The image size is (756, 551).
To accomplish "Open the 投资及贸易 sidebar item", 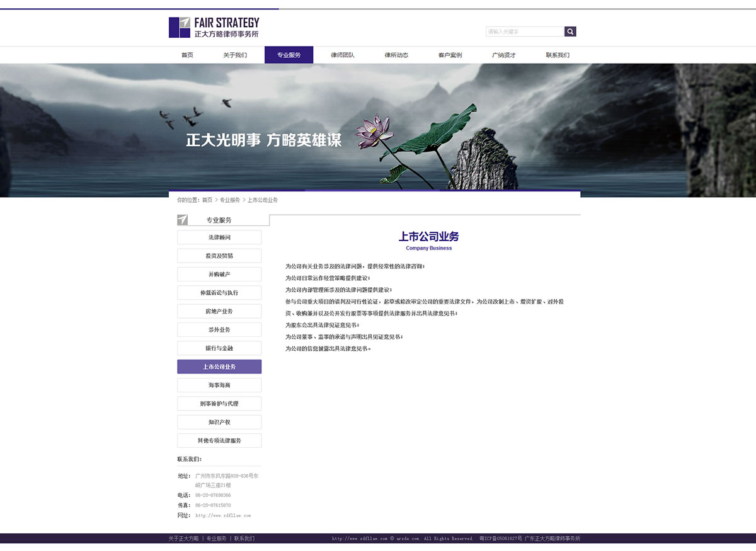I will click(x=219, y=256).
